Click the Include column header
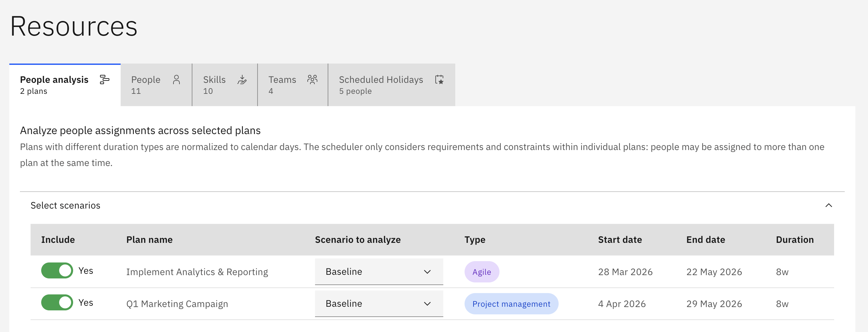The image size is (868, 332). coord(58,240)
